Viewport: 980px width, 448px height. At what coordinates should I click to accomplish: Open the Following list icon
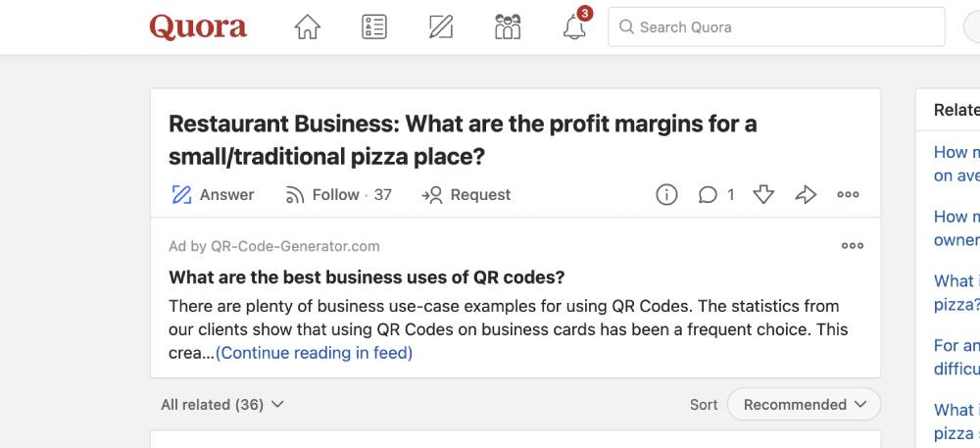click(x=374, y=27)
